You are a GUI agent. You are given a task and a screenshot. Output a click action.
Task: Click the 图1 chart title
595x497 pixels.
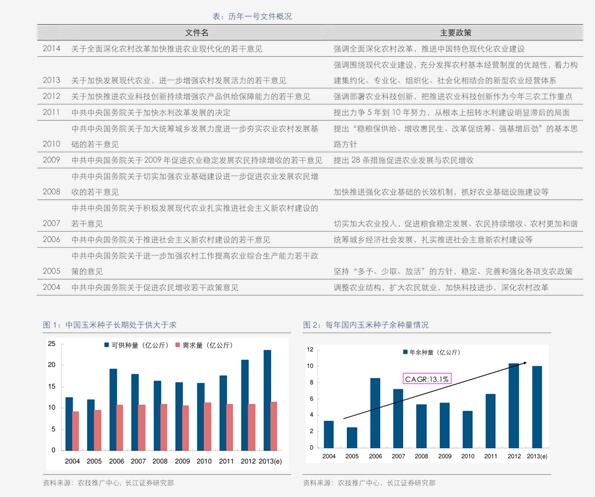pos(109,325)
